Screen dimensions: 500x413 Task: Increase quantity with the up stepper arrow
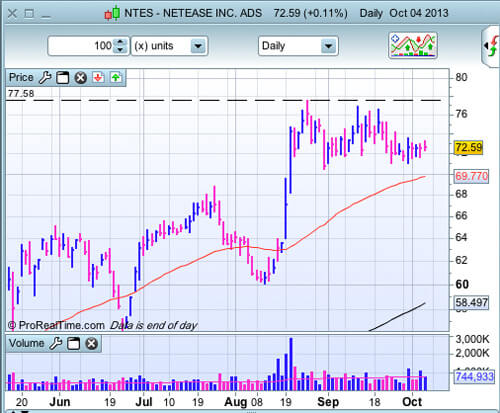coord(120,42)
